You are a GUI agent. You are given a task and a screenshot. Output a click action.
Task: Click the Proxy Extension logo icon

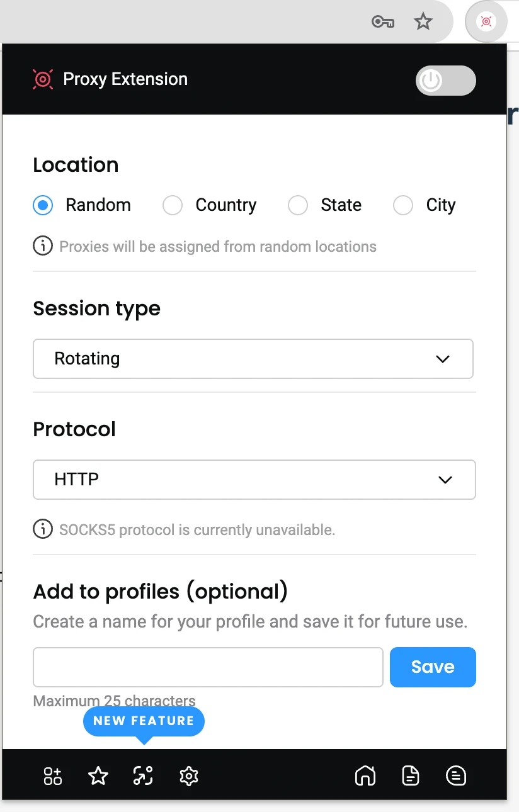pyautogui.click(x=42, y=79)
